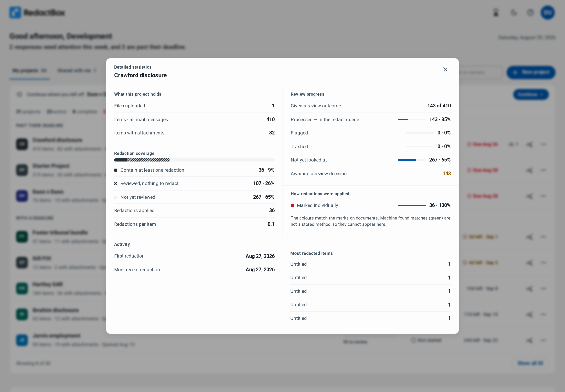
Task: Open more options for Foster tribunal bundle row
Action: click(543, 237)
